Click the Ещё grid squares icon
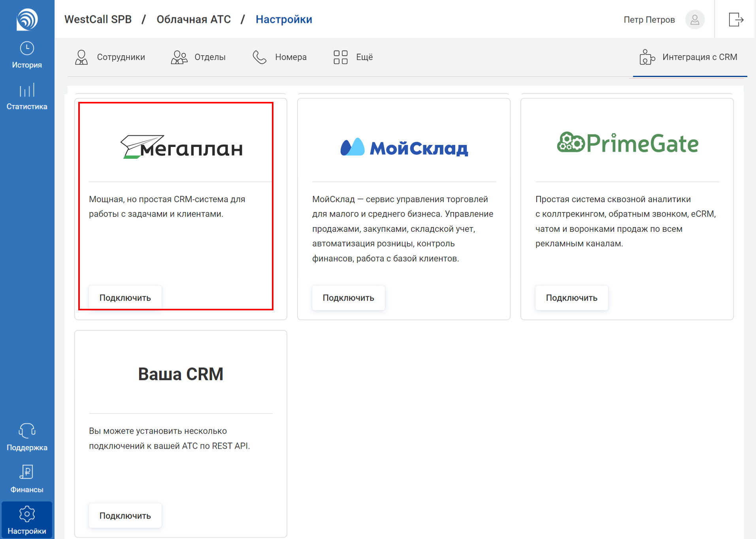Image resolution: width=756 pixels, height=539 pixels. 340,57
